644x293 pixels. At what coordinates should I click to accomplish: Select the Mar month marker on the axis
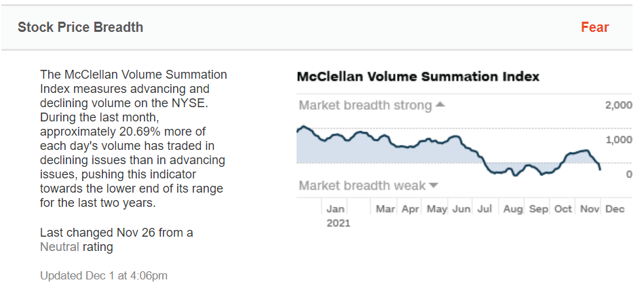[385, 209]
